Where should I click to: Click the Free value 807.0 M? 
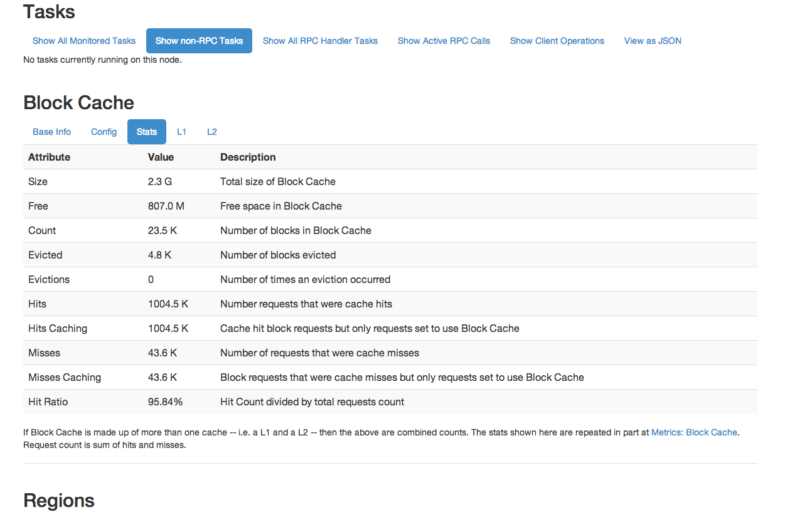[x=166, y=206]
